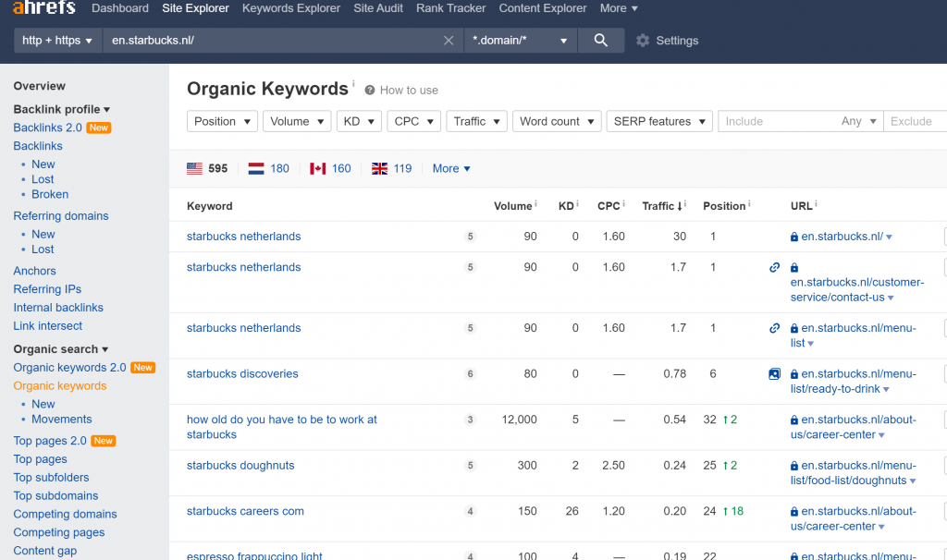The height and width of the screenshot is (560, 947).
Task: Open the protocol http + https dropdown
Action: [x=57, y=41]
